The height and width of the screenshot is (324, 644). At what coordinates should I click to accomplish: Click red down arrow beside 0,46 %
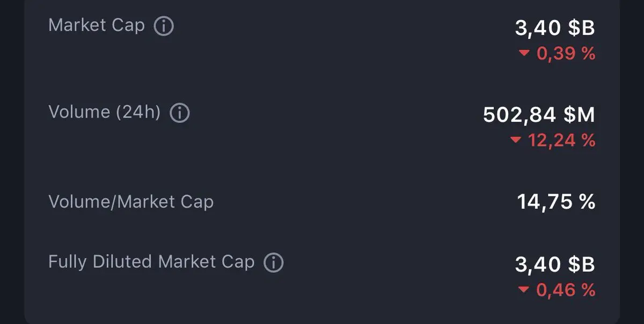[x=524, y=290]
